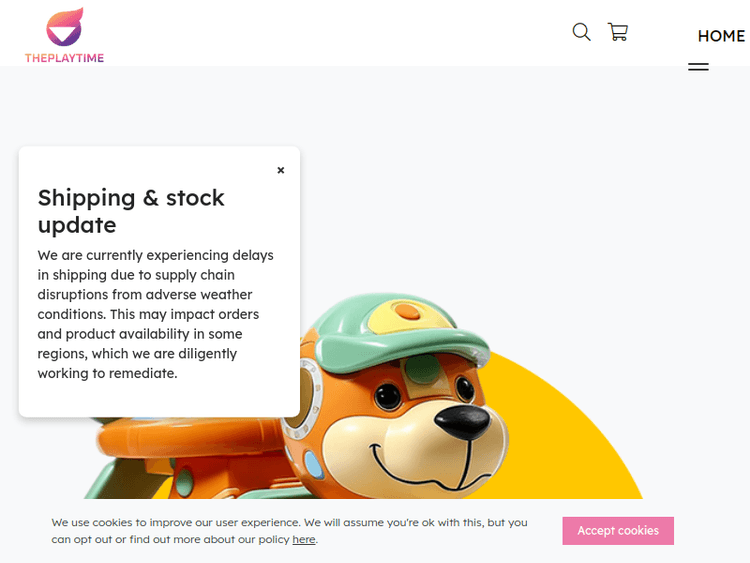The image size is (750, 563).
Task: Go to the HOME menu item
Action: tap(721, 36)
